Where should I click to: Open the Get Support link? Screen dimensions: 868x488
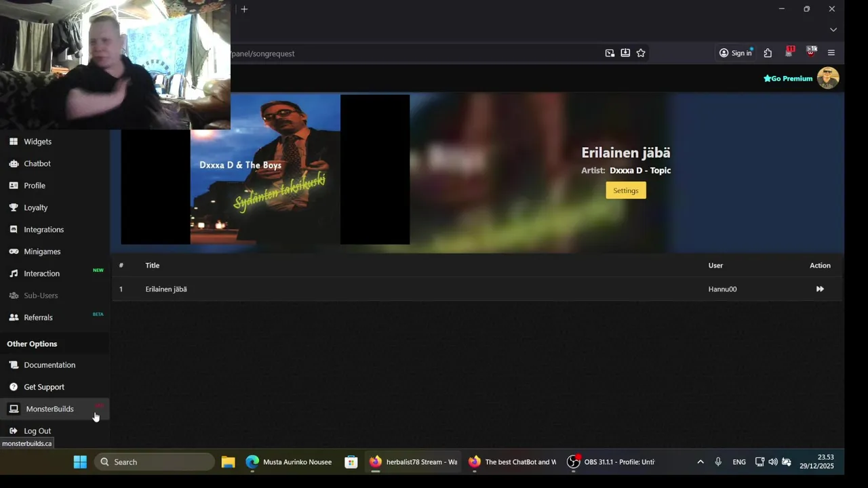(x=44, y=387)
